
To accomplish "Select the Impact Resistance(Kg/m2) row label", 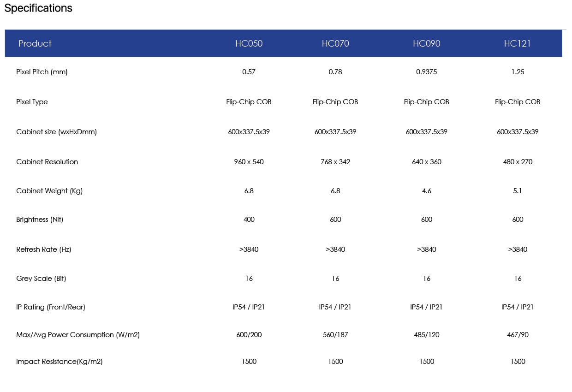I will click(59, 362).
